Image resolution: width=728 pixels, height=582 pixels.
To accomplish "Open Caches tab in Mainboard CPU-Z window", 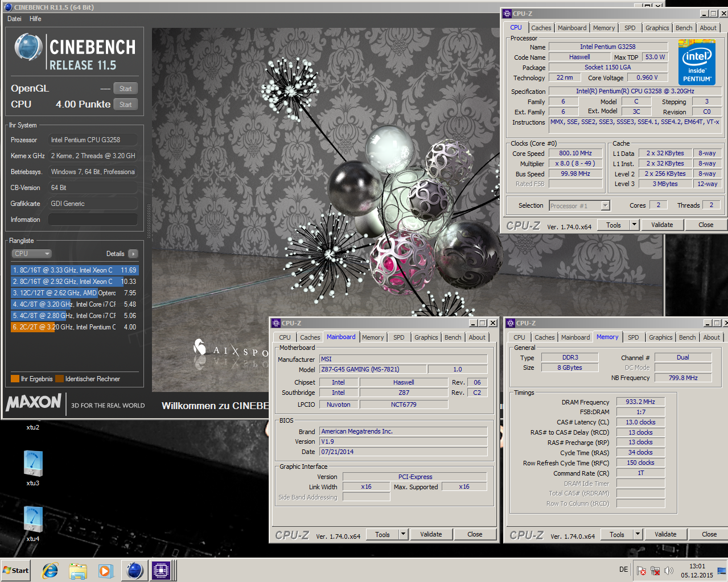I will click(x=310, y=337).
